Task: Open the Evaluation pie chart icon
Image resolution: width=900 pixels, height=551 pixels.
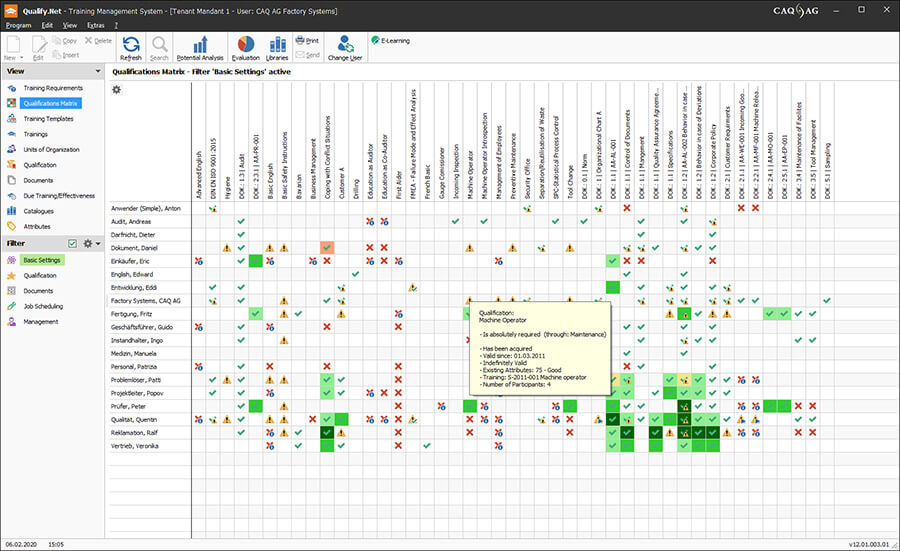Action: (x=246, y=48)
